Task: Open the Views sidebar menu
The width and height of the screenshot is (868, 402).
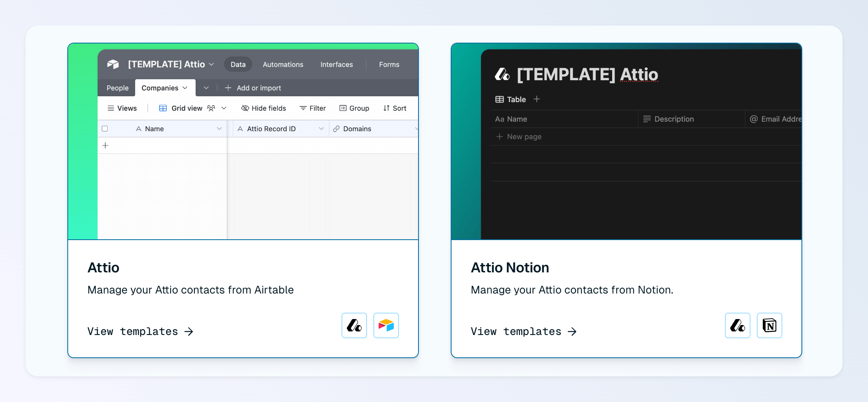Action: click(x=122, y=108)
